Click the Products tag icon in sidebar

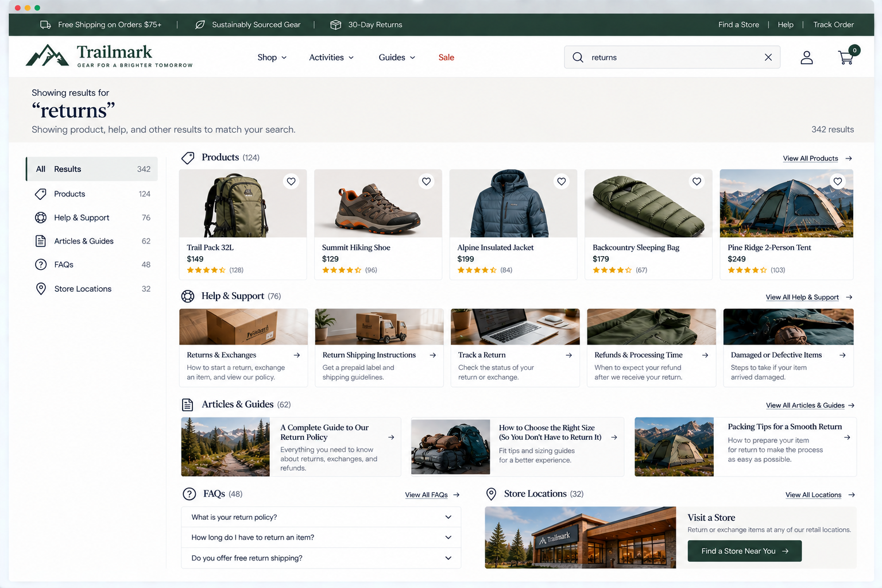(41, 194)
